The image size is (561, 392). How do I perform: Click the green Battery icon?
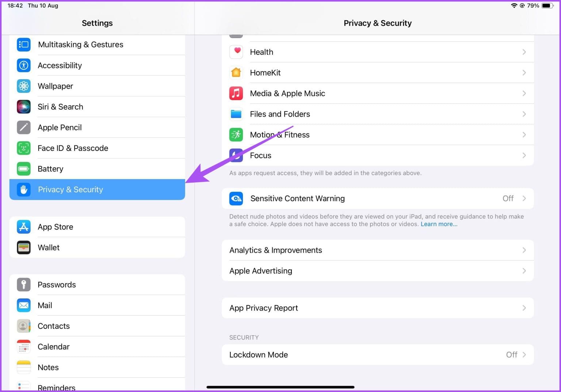(x=23, y=169)
